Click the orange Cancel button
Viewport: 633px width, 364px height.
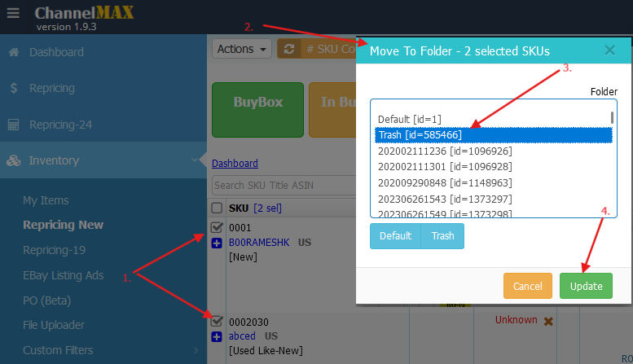click(x=527, y=286)
